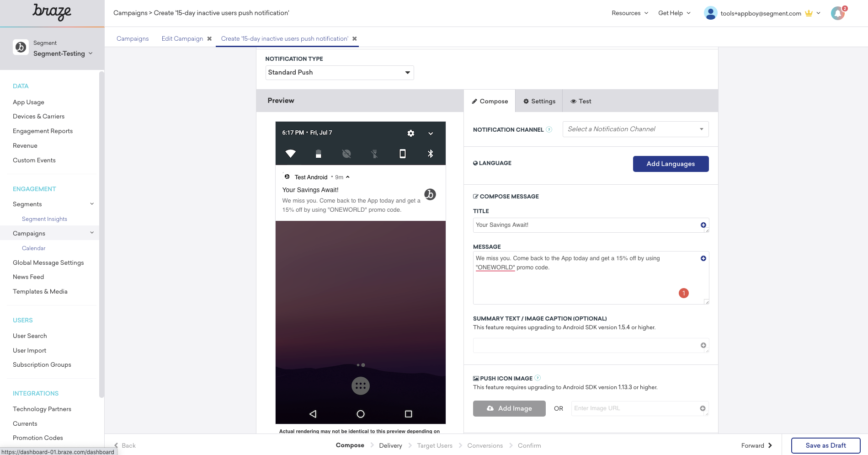
Task: Click the Add Languages button
Action: (x=671, y=163)
